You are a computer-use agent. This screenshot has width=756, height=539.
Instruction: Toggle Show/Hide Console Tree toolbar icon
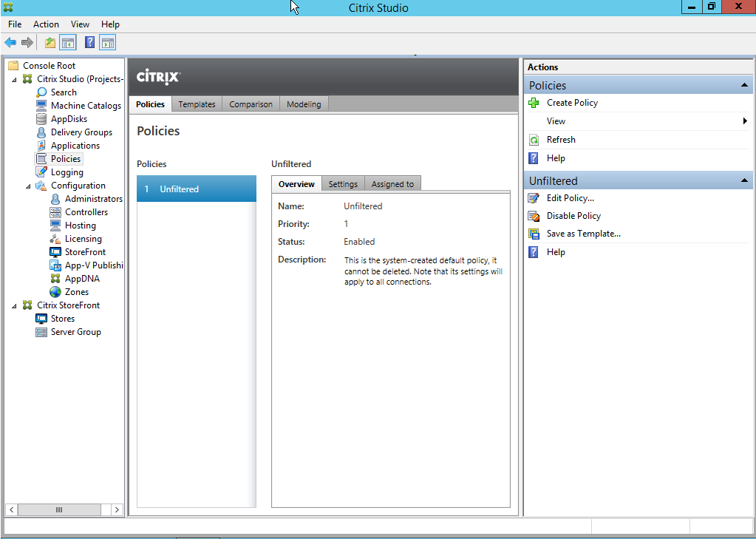tap(67, 42)
